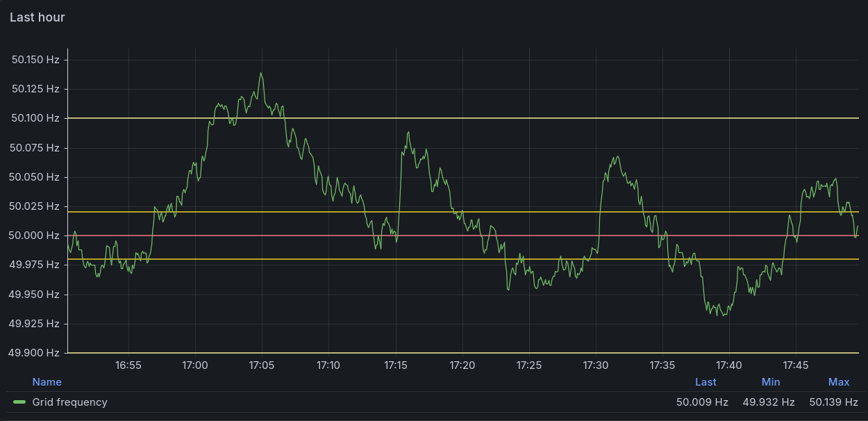868x421 pixels.
Task: Click the Min value 49.932 Hz
Action: tap(768, 402)
